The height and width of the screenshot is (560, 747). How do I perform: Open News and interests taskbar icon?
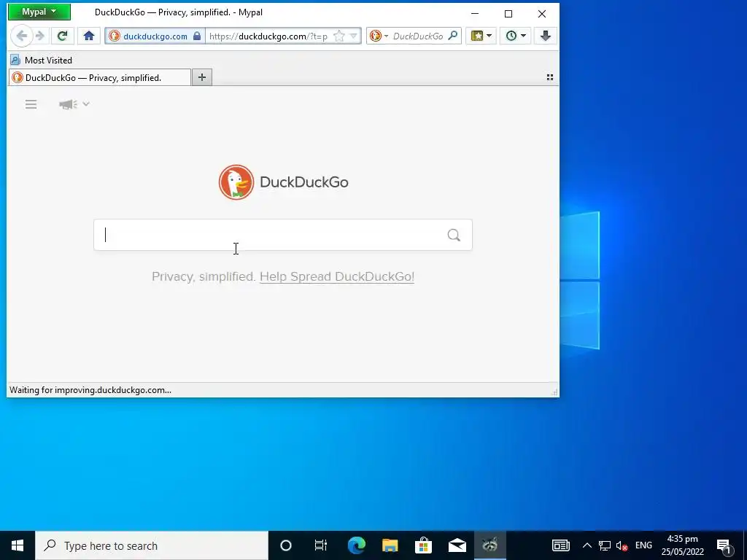(x=561, y=545)
